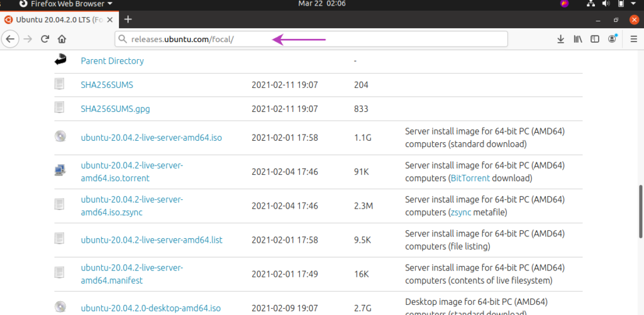Download ubuntu-20.04.2-live-server-amd64.iso

click(x=151, y=138)
